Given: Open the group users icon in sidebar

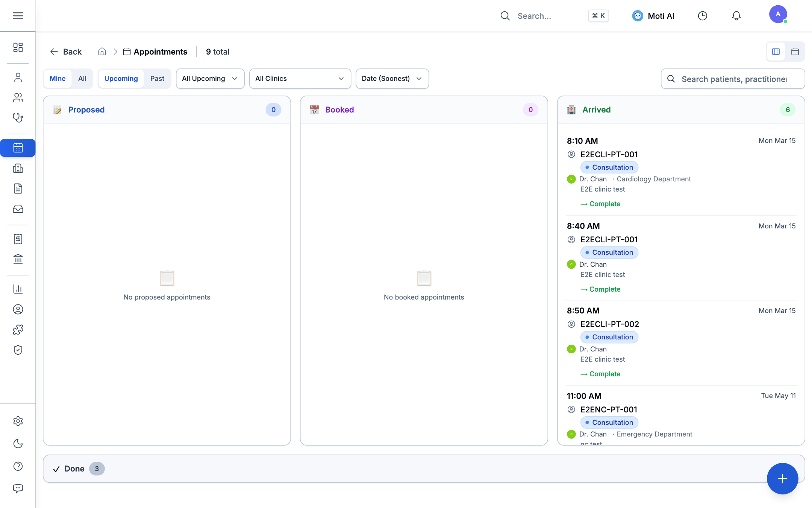Looking at the screenshot, I should [x=18, y=98].
